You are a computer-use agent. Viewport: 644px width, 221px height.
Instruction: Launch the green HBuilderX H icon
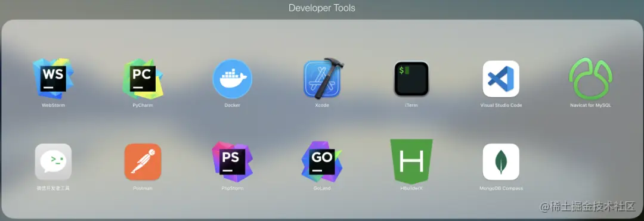click(411, 161)
